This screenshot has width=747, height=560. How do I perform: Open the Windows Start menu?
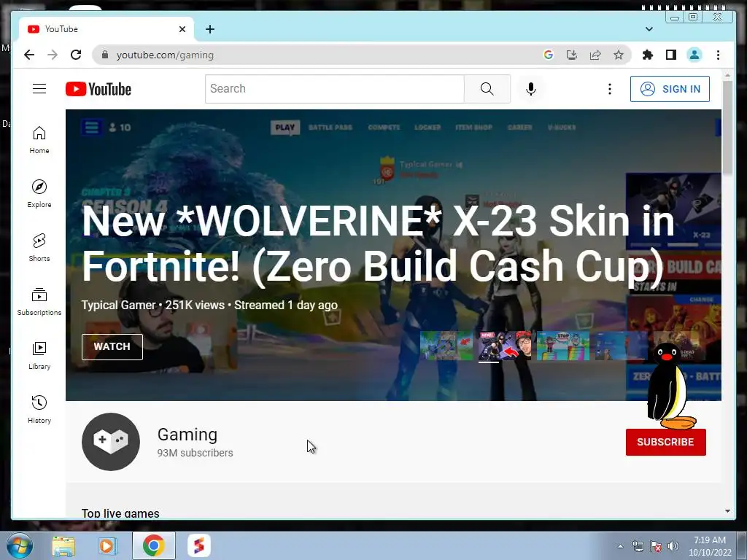coord(18,545)
